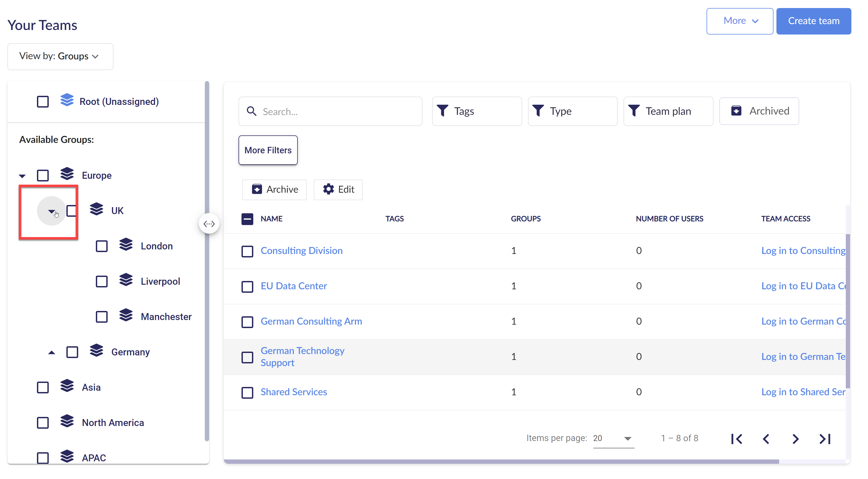Tick the Root (Unassigned) checkbox
868x479 pixels.
(x=43, y=102)
